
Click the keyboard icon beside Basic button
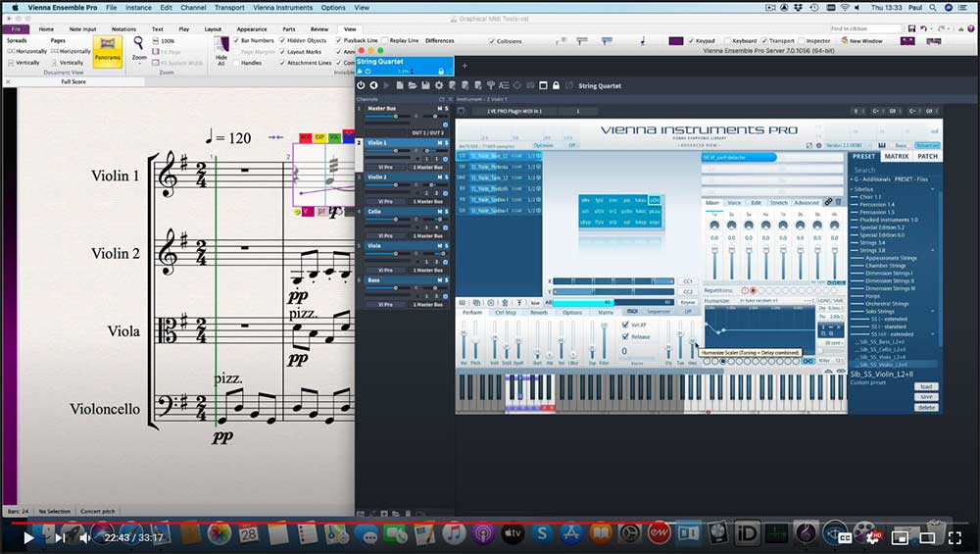(882, 145)
